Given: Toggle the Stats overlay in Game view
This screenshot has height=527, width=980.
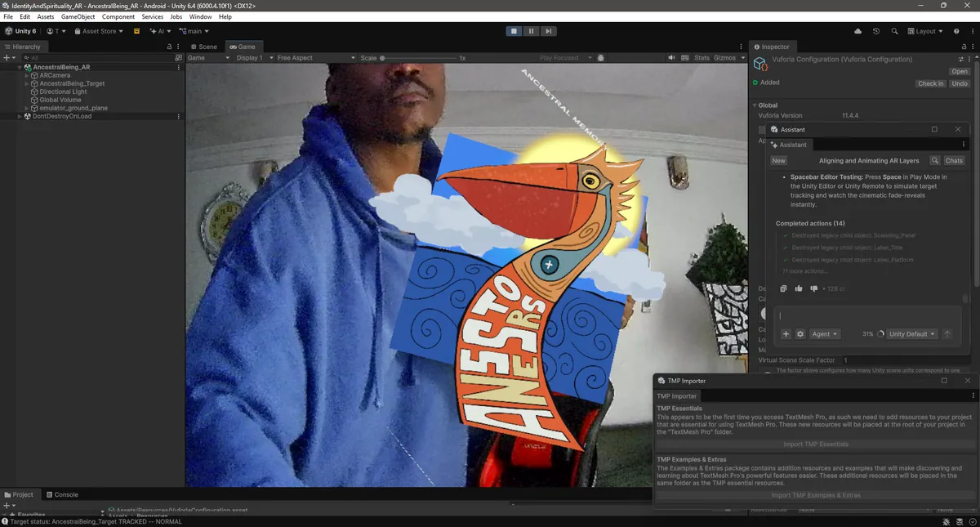Looking at the screenshot, I should tap(702, 58).
